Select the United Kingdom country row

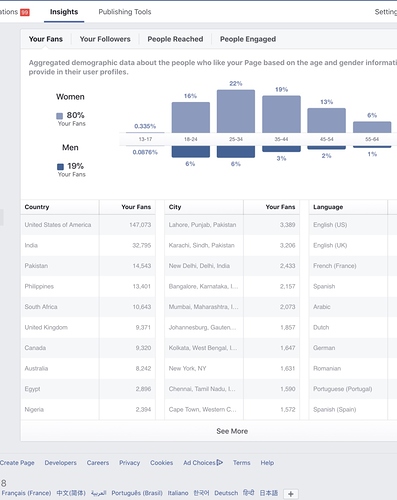[88, 327]
